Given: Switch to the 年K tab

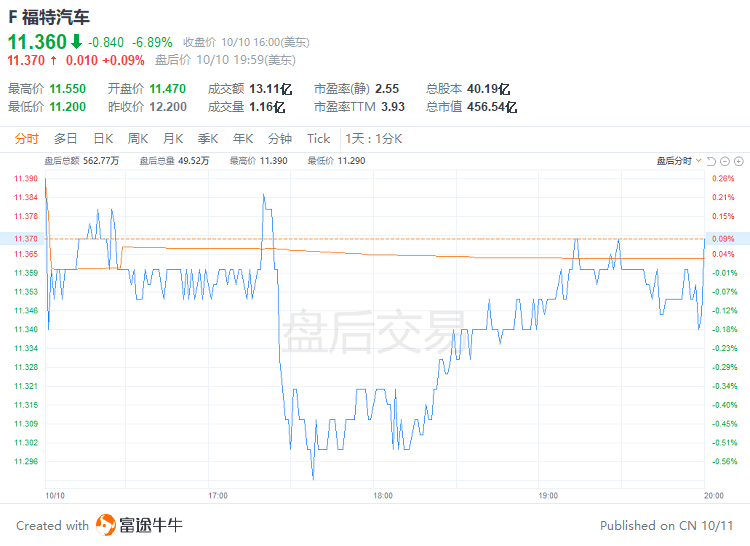Looking at the screenshot, I should click(243, 139).
